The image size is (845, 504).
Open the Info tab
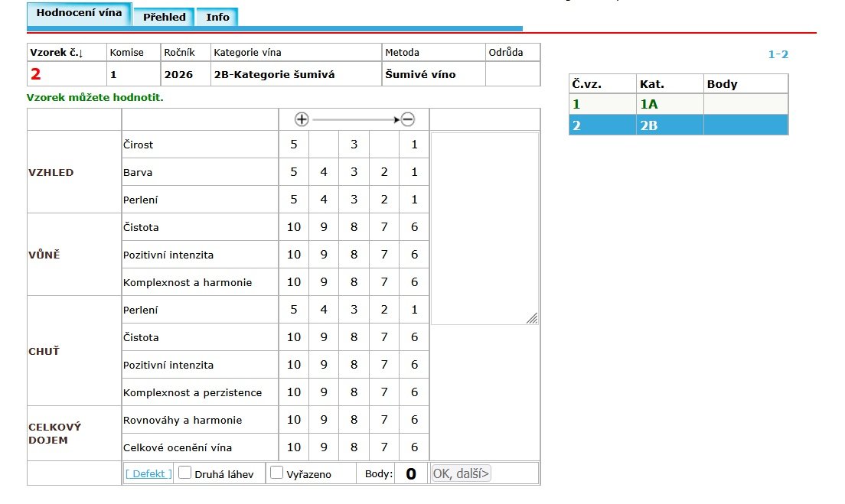(x=217, y=17)
